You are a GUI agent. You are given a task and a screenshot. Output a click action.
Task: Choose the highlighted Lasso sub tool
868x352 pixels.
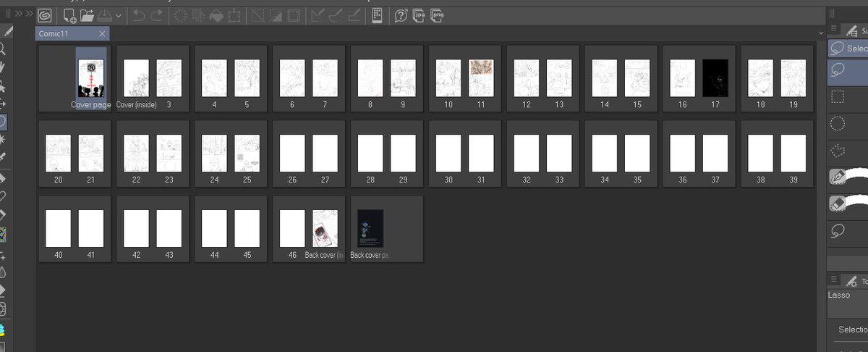[x=848, y=70]
